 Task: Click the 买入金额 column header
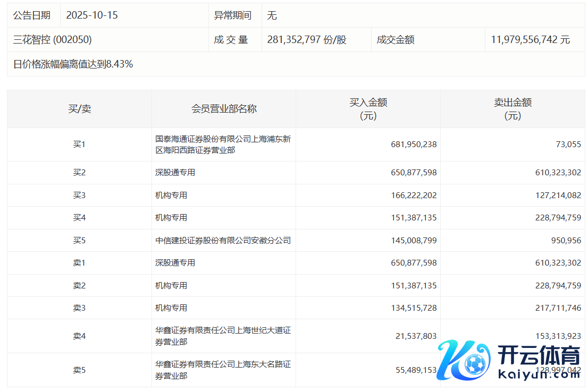(368, 109)
